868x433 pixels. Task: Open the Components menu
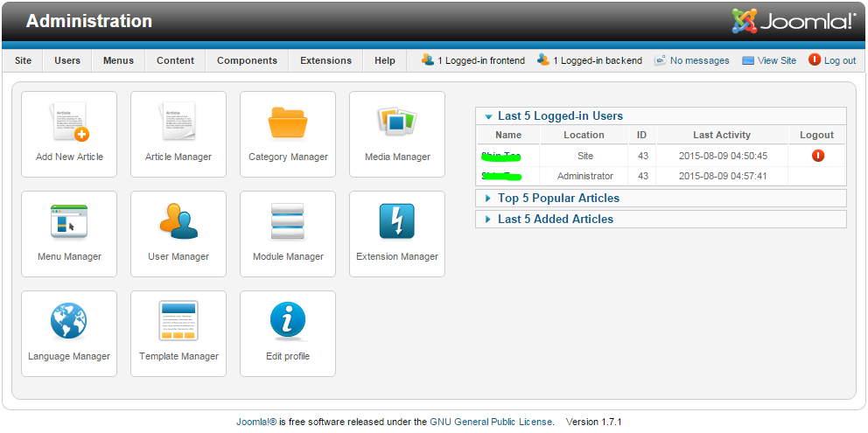247,61
